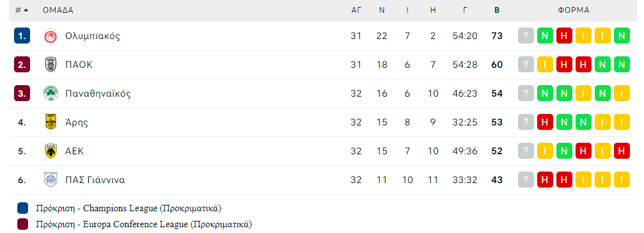Click the ΠΑΣ Γιάννινα crest icon

[51, 180]
